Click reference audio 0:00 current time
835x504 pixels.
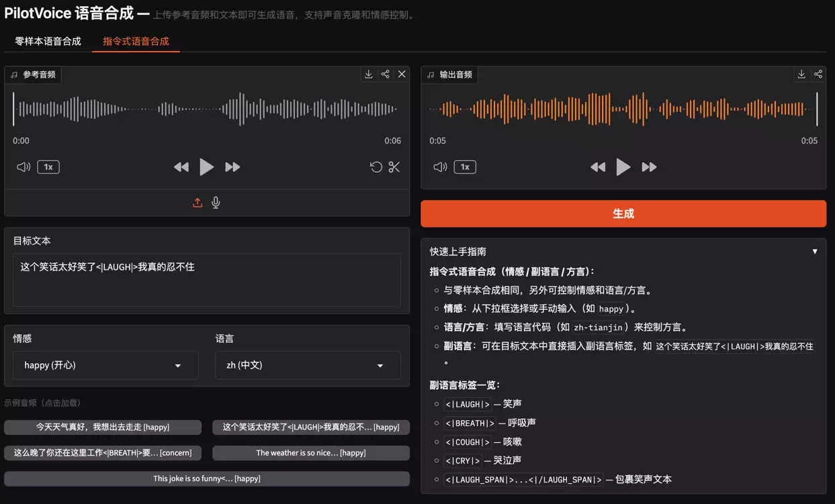click(x=21, y=141)
